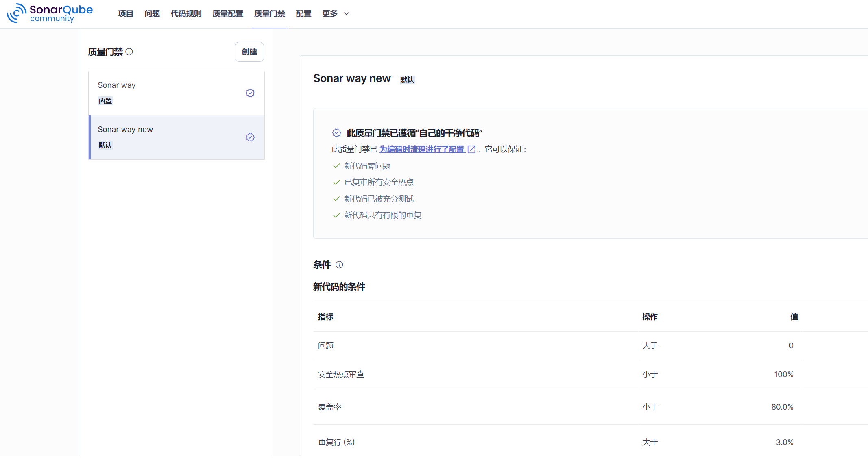
Task: Open the 项目 menu
Action: (x=126, y=14)
